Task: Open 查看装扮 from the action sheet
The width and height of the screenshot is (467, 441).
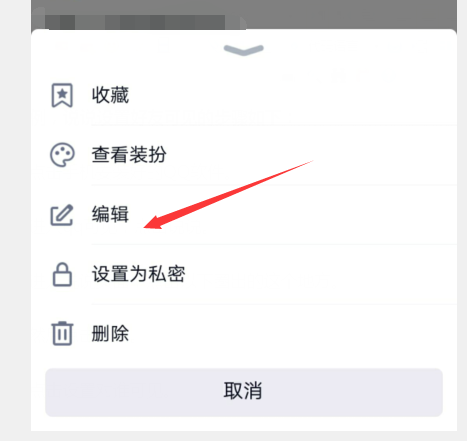Action: click(x=129, y=155)
